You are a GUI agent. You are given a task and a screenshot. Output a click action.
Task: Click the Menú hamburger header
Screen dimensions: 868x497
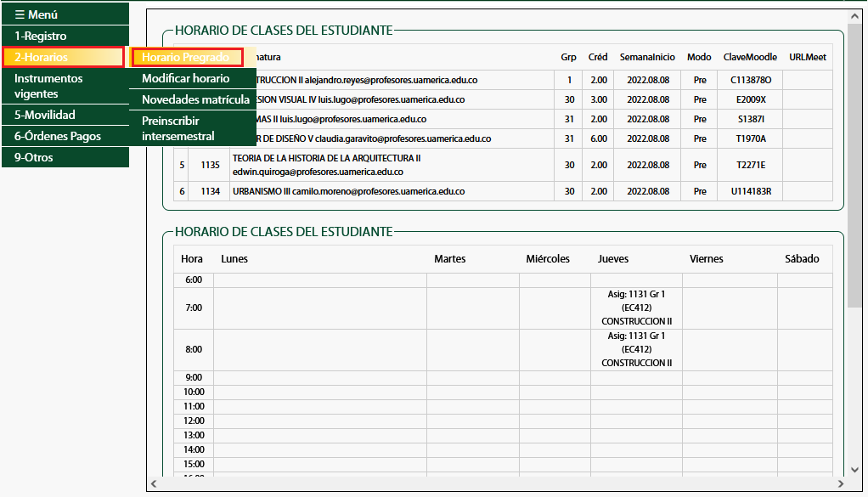point(65,14)
